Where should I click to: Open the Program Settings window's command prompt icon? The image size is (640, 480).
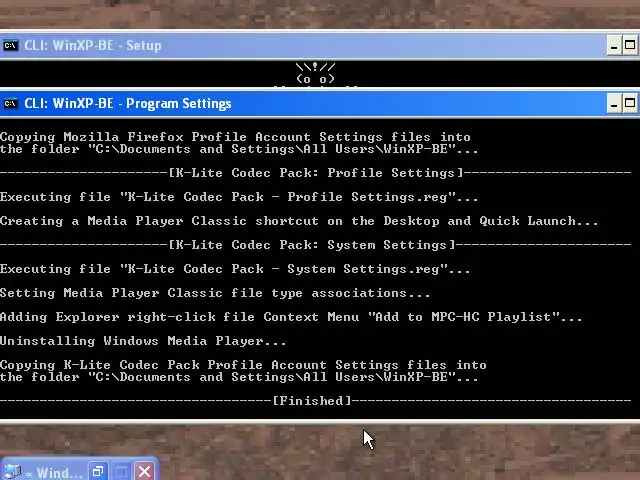tap(10, 104)
